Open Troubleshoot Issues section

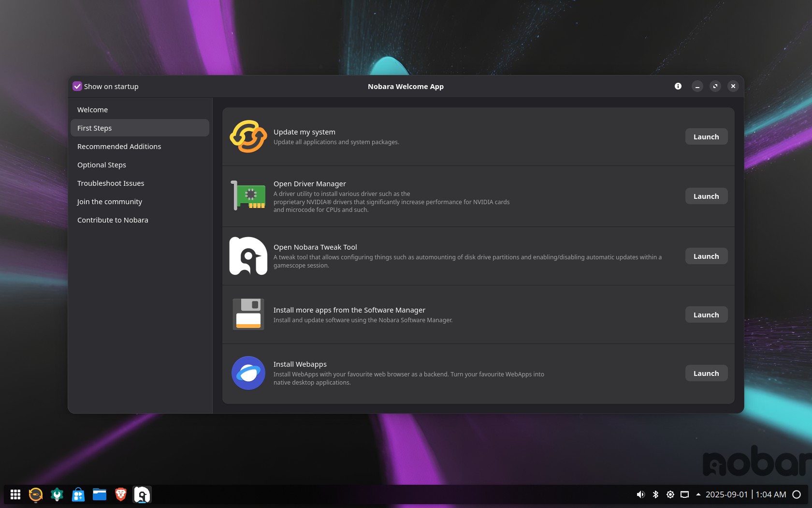pyautogui.click(x=140, y=183)
